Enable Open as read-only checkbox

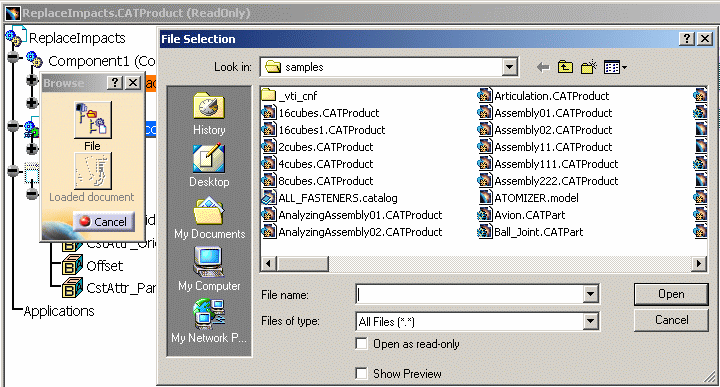click(x=361, y=343)
